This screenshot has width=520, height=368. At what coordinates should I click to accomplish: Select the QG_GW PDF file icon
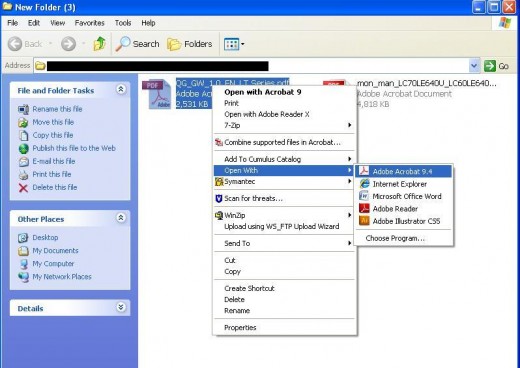click(x=157, y=94)
